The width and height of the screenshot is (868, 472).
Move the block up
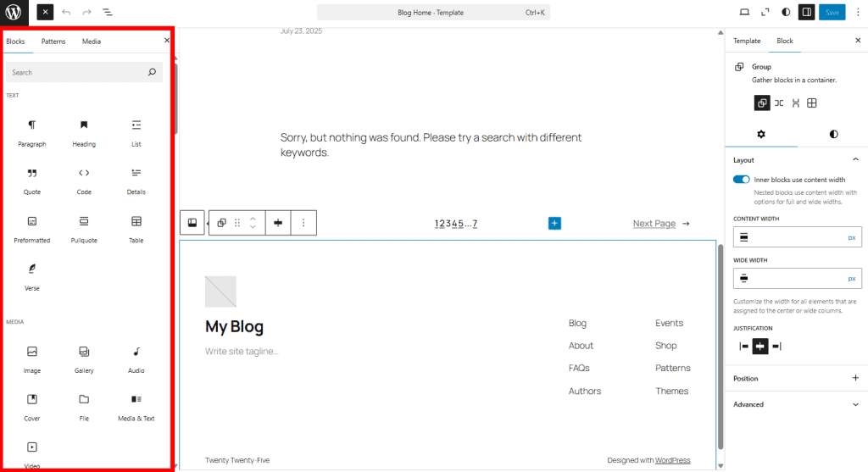253,219
